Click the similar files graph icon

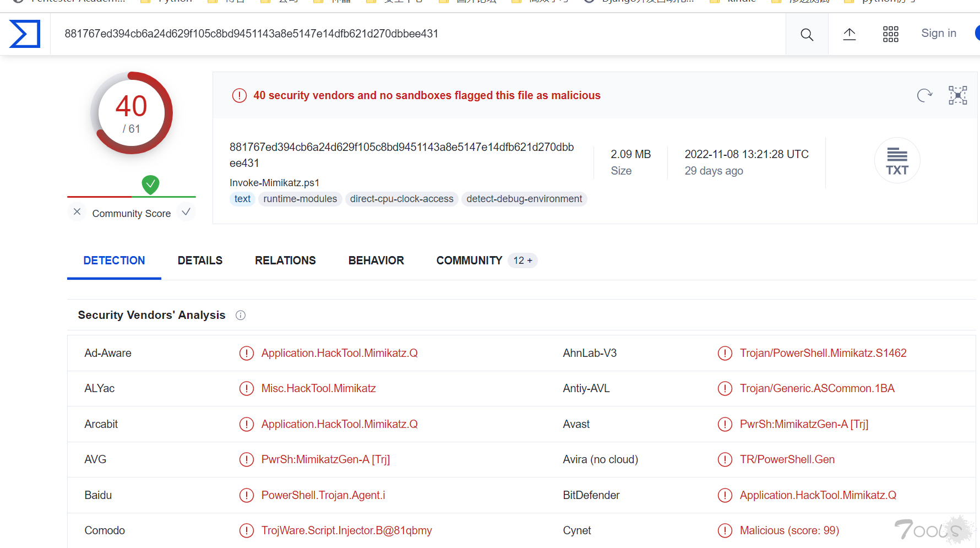[x=957, y=95]
